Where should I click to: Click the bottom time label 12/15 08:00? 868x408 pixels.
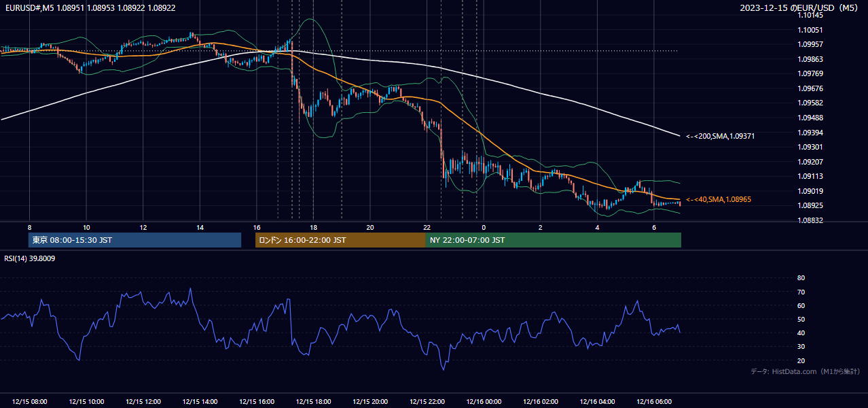pyautogui.click(x=30, y=402)
